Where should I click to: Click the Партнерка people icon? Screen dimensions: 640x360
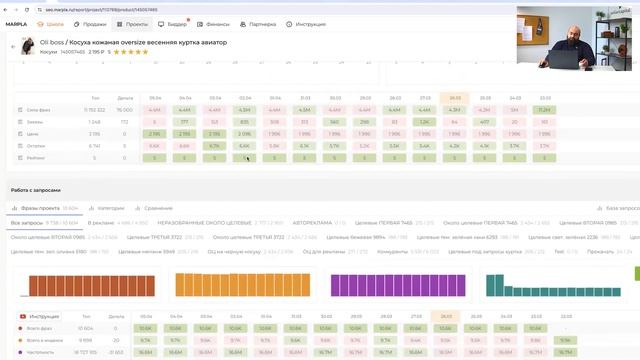(243, 24)
